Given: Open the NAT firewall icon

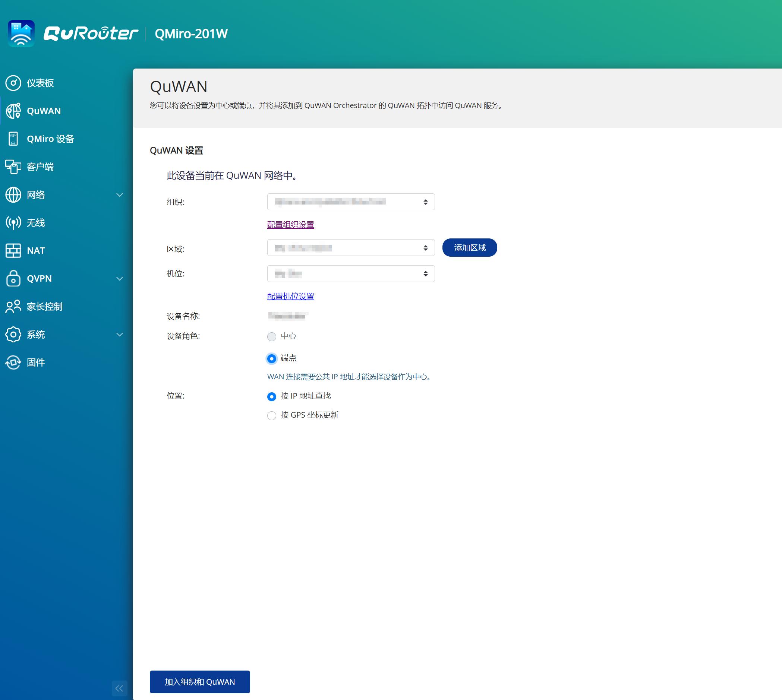Looking at the screenshot, I should pos(13,251).
